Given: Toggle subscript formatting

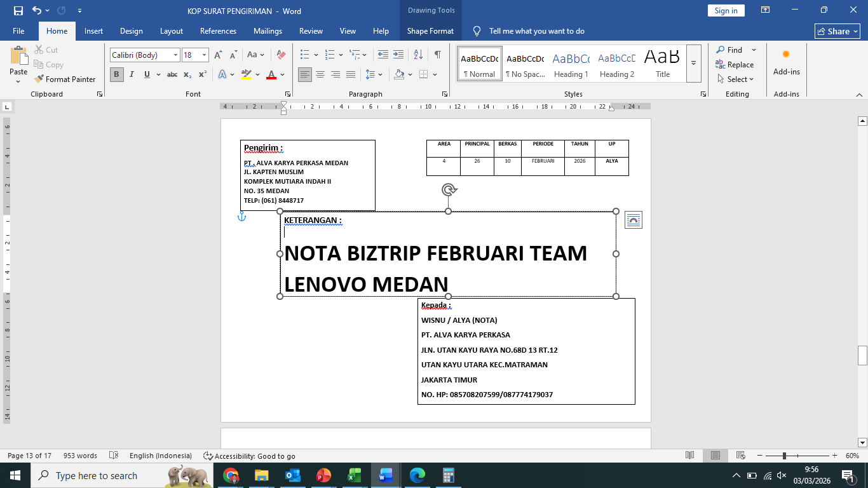Looking at the screenshot, I should click(x=187, y=74).
